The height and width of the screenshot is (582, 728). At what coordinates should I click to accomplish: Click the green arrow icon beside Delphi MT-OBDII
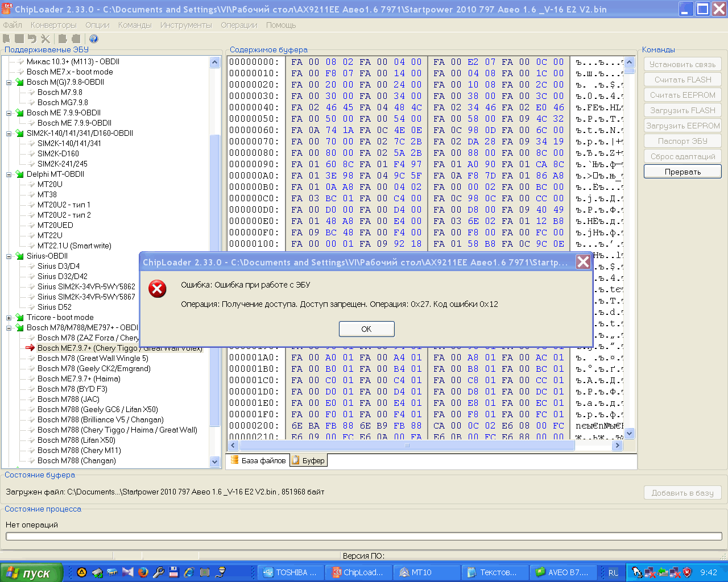20,174
